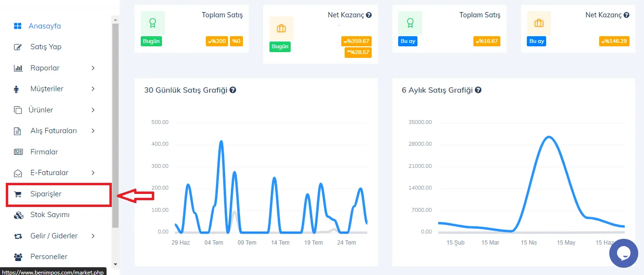Click briefcase icon on Bugün Net Kazanç card
Screen dimensions: 644x275
[282, 28]
